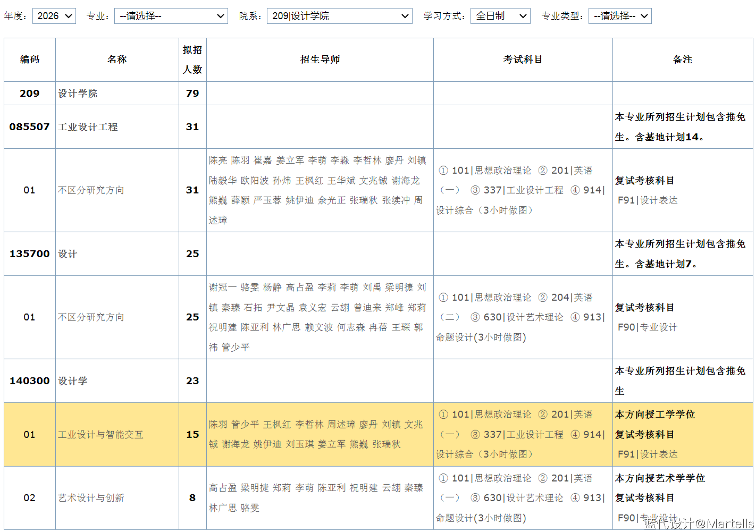Click the 工业设计工程 program name
Image resolution: width=756 pixels, height=532 pixels.
[x=88, y=127]
